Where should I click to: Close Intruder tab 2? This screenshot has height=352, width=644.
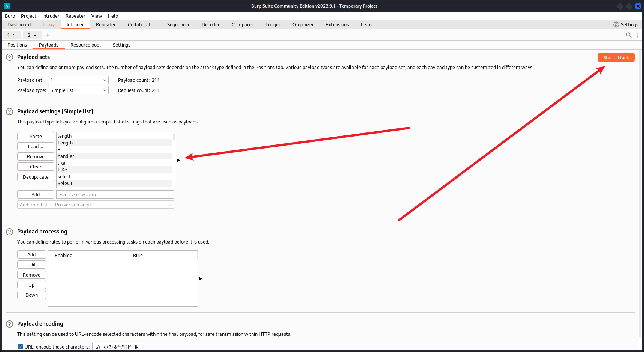click(35, 35)
